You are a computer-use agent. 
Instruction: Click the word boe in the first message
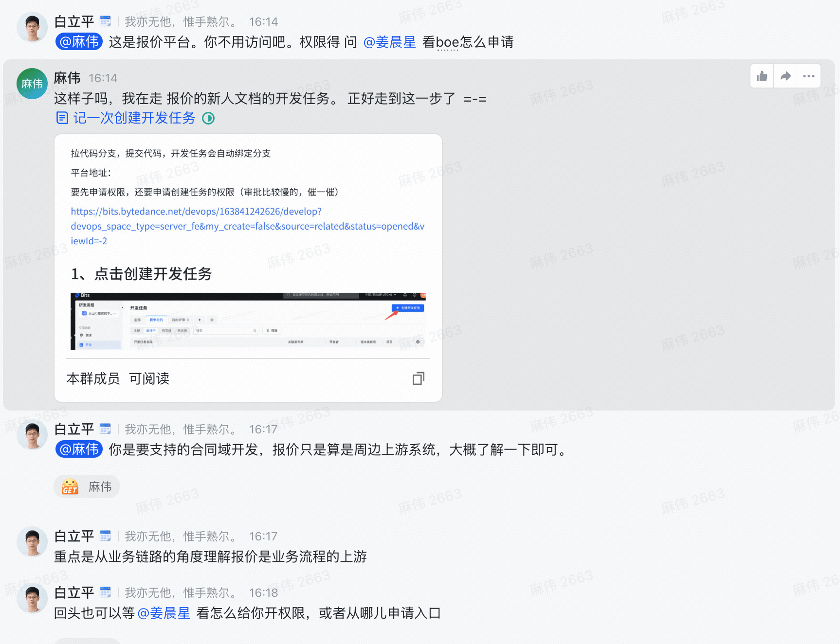(447, 42)
